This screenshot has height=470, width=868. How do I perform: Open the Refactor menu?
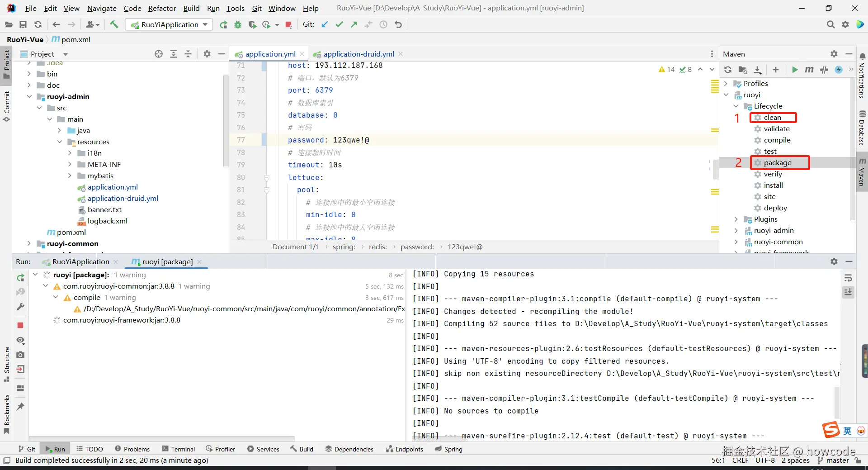coord(162,8)
